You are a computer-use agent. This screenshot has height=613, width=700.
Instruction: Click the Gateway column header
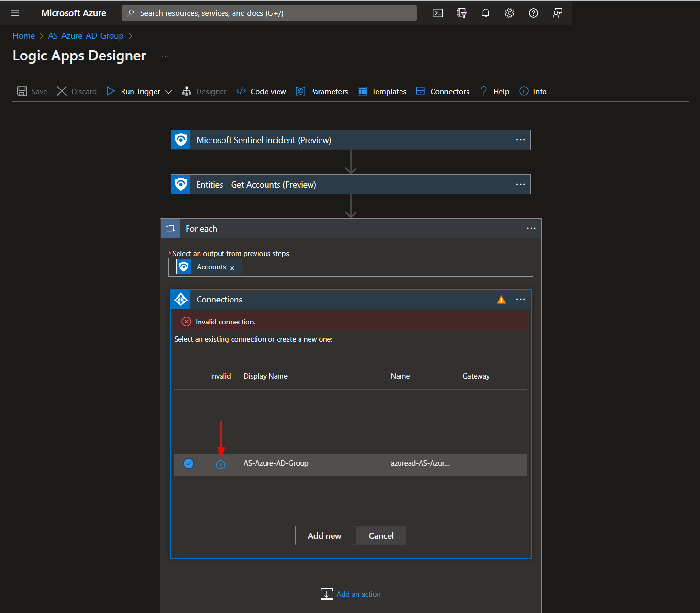tap(476, 376)
